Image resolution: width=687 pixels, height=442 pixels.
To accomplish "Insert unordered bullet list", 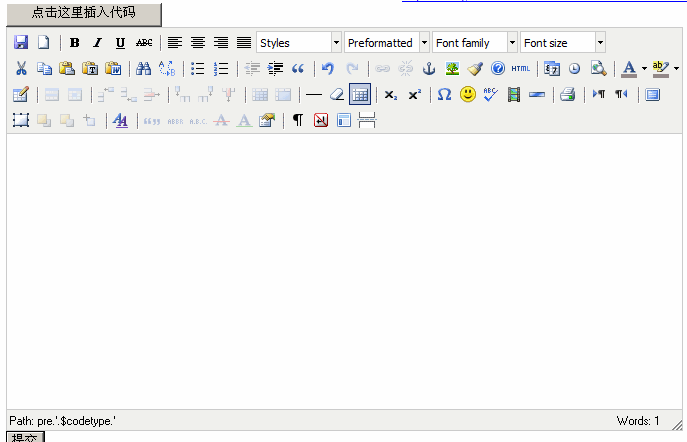I will click(x=198, y=68).
